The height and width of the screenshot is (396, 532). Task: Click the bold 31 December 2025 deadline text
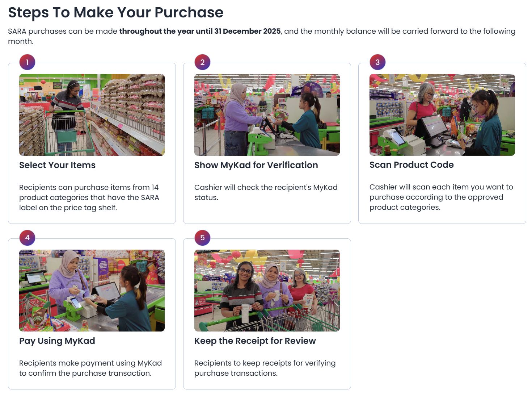coord(200,31)
